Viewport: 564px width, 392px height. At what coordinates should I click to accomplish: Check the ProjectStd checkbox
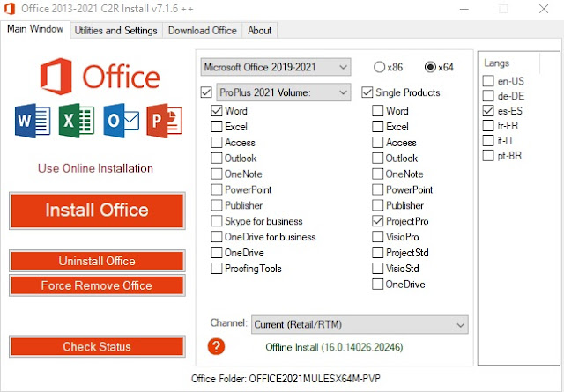tap(378, 253)
